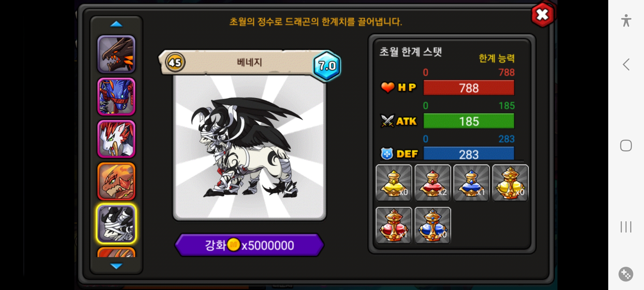Click the large blue essence potion x0
The width and height of the screenshot is (644, 290).
tap(433, 225)
